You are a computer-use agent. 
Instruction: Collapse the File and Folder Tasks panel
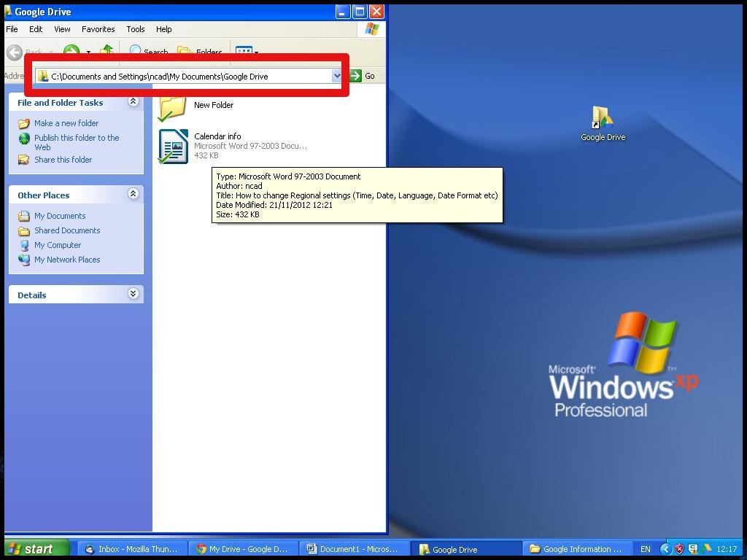coord(133,101)
